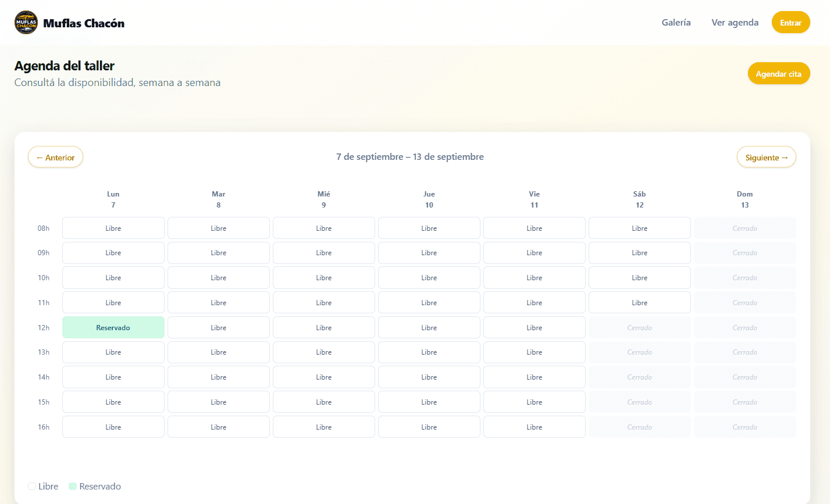Pick the Libre slot Mar 8 at 09h
830x504 pixels.
tap(219, 253)
